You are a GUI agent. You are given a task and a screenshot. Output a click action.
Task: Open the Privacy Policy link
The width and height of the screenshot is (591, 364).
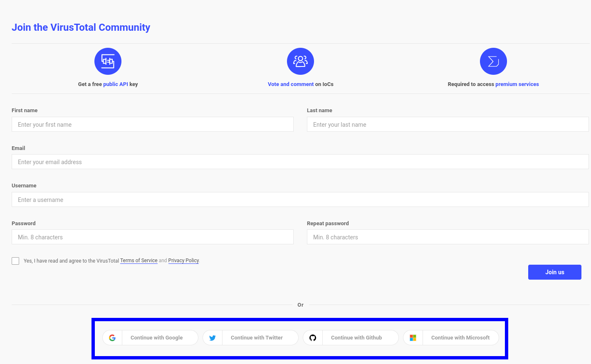click(183, 261)
